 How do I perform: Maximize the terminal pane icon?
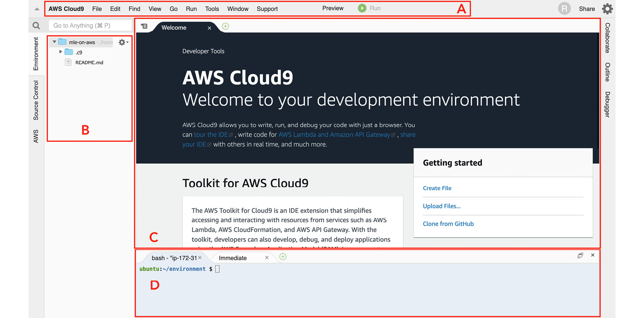coord(580,255)
